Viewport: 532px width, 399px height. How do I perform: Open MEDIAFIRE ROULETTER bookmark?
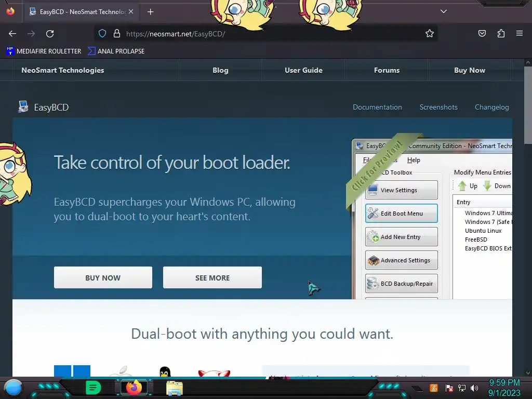[x=44, y=51]
